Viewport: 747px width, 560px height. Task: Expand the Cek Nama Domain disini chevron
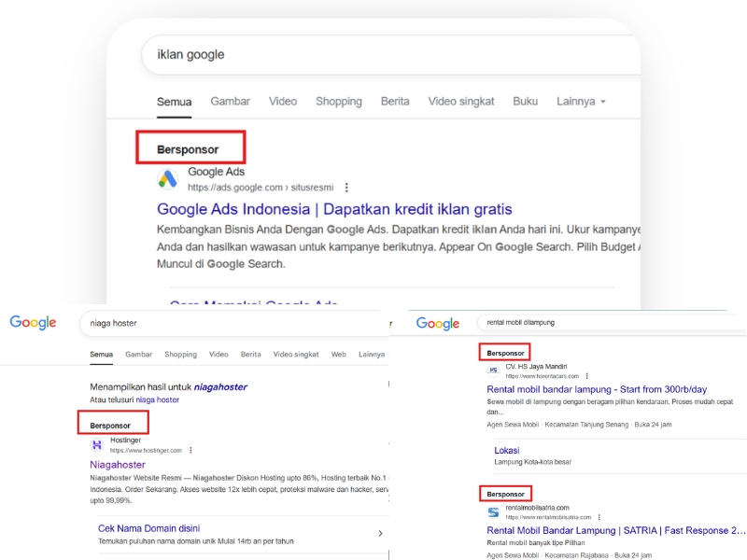tap(380, 534)
